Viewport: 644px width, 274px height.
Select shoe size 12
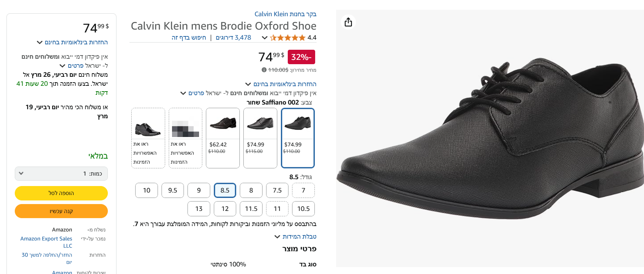pos(225,209)
